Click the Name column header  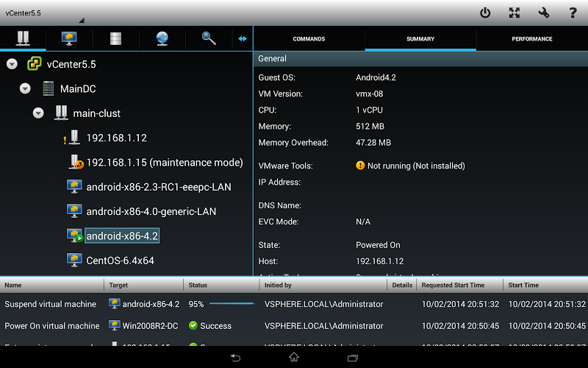(x=51, y=285)
